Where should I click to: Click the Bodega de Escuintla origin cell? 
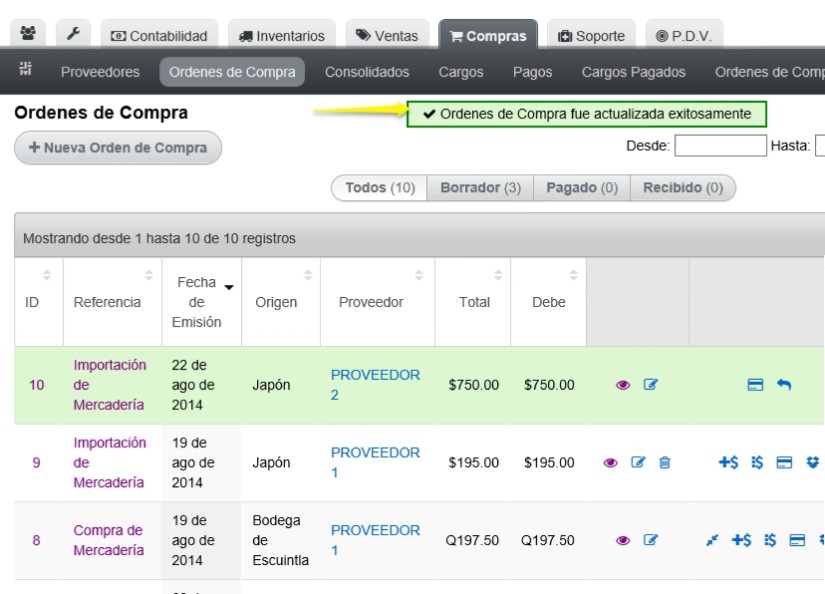(280, 540)
